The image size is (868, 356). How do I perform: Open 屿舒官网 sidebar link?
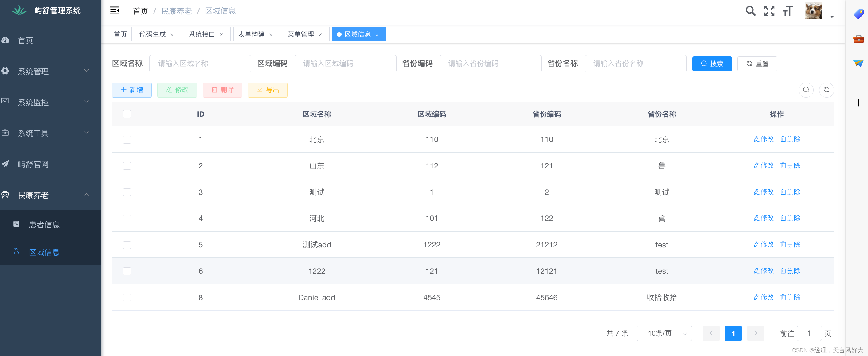(50, 164)
